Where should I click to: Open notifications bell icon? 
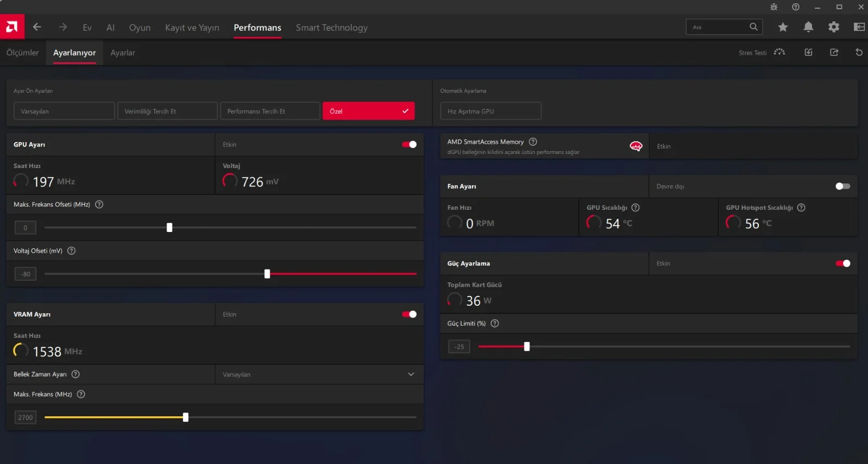tap(808, 27)
